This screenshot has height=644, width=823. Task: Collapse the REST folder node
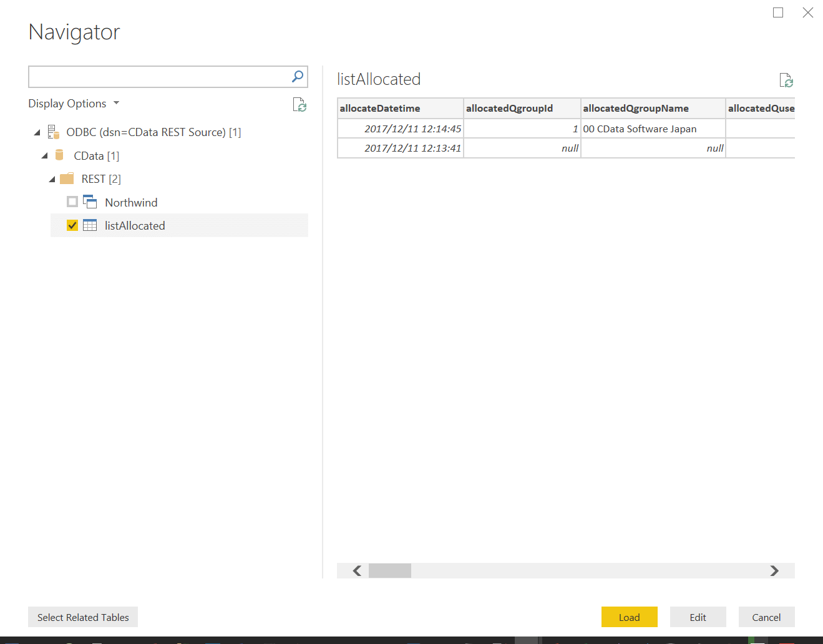pos(52,179)
